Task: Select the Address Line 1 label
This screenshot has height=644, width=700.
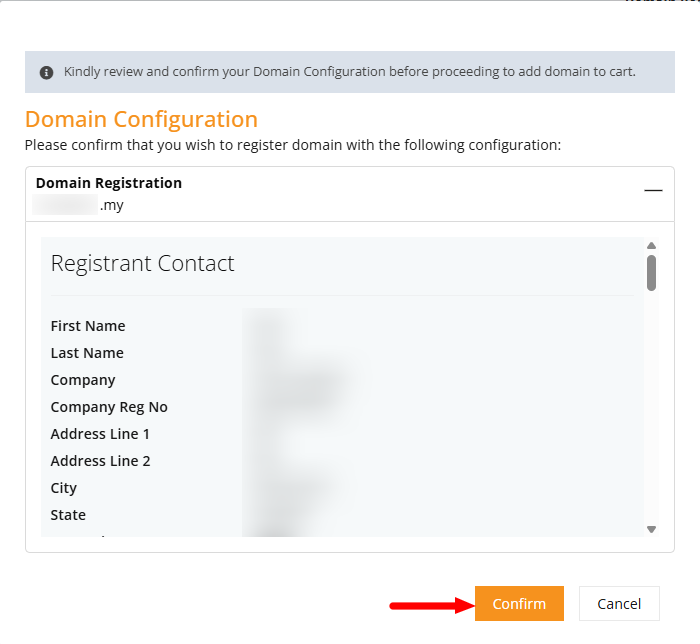Action: (100, 434)
